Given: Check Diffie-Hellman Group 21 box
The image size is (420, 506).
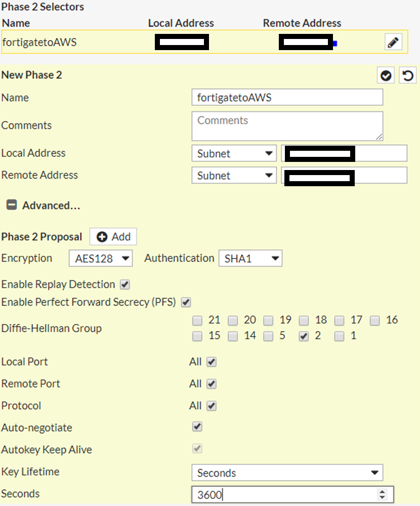Looking at the screenshot, I should [197, 320].
